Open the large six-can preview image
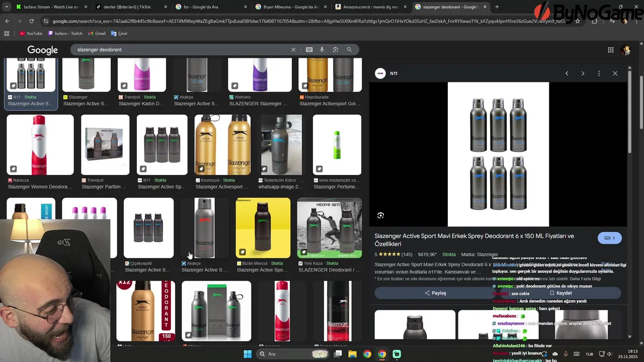 click(x=498, y=154)
